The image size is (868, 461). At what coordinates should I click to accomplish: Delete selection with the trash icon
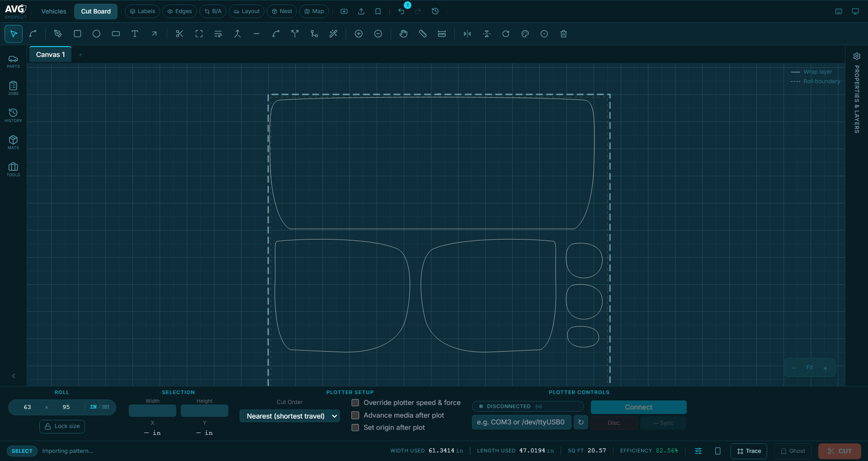click(563, 34)
